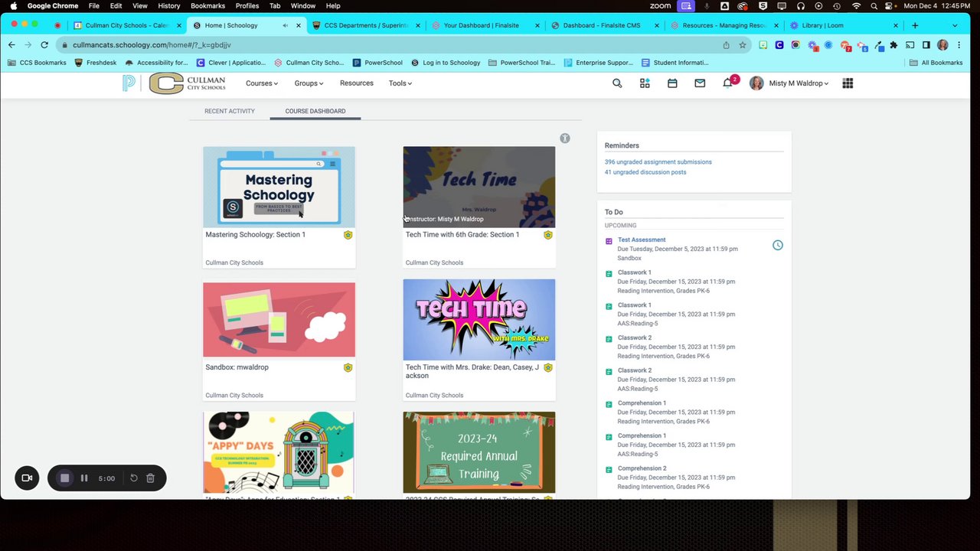Image resolution: width=980 pixels, height=551 pixels.
Task: Open Sandbox: mwaldrop course title
Action: (237, 367)
